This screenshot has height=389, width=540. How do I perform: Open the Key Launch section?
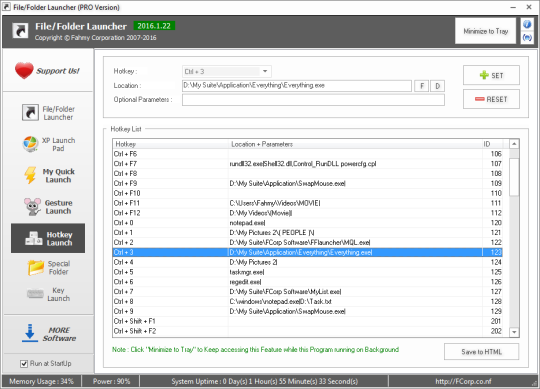tap(48, 294)
